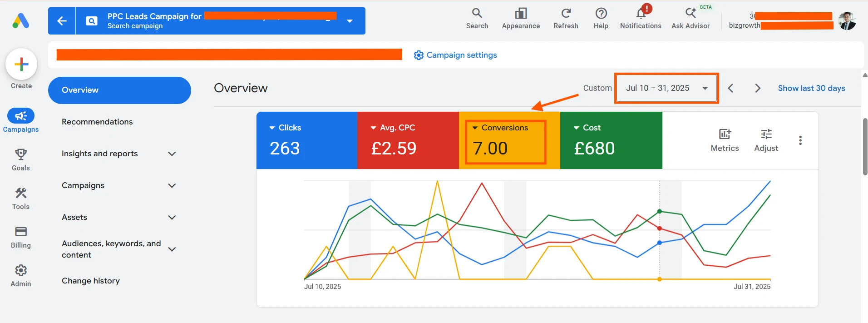Select the Overview menu item

(x=119, y=90)
